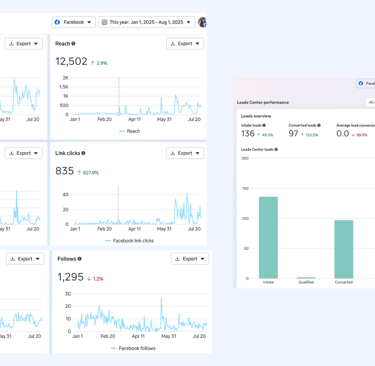Click the Intake leads info icon
The height and width of the screenshot is (366, 375).
tap(264, 125)
